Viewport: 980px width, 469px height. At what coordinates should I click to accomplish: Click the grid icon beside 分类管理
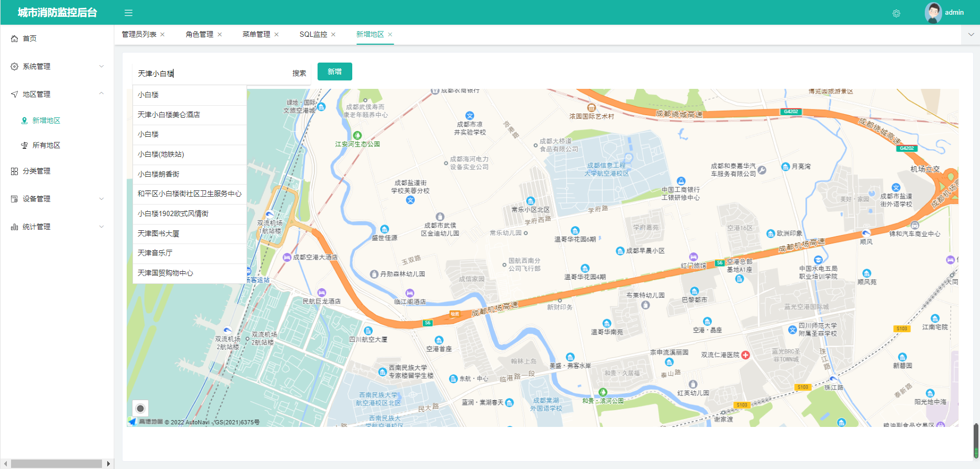[x=15, y=171]
